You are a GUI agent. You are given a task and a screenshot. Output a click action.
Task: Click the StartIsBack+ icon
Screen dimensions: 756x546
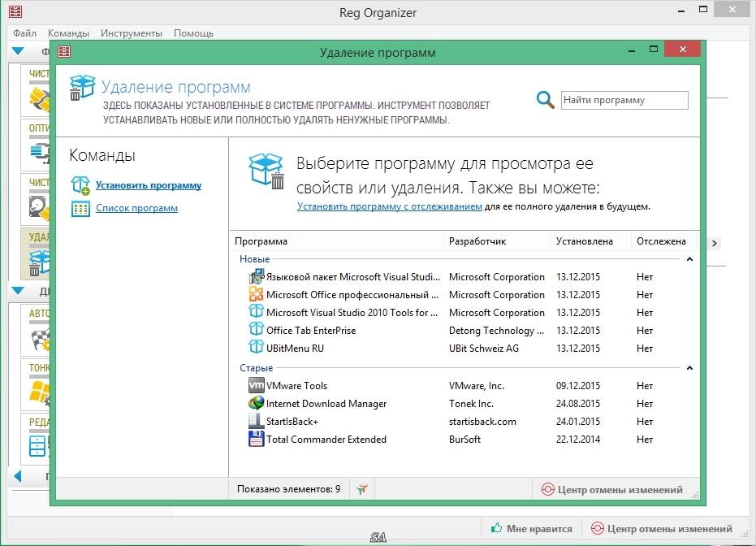(256, 421)
